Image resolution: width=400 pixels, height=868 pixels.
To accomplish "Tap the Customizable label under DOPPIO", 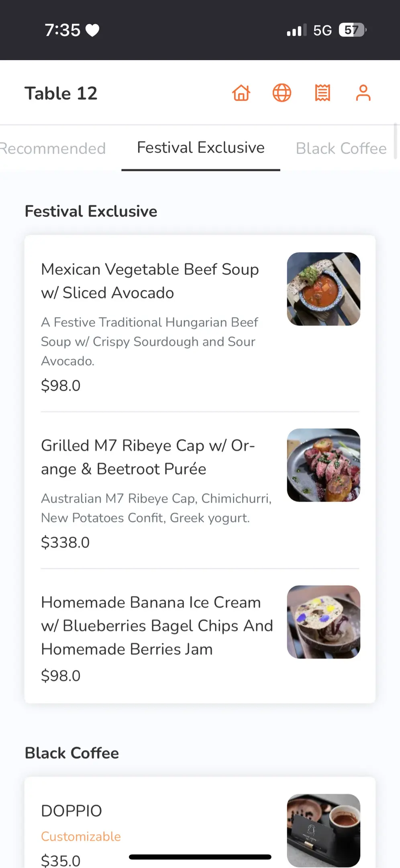I will (x=81, y=837).
